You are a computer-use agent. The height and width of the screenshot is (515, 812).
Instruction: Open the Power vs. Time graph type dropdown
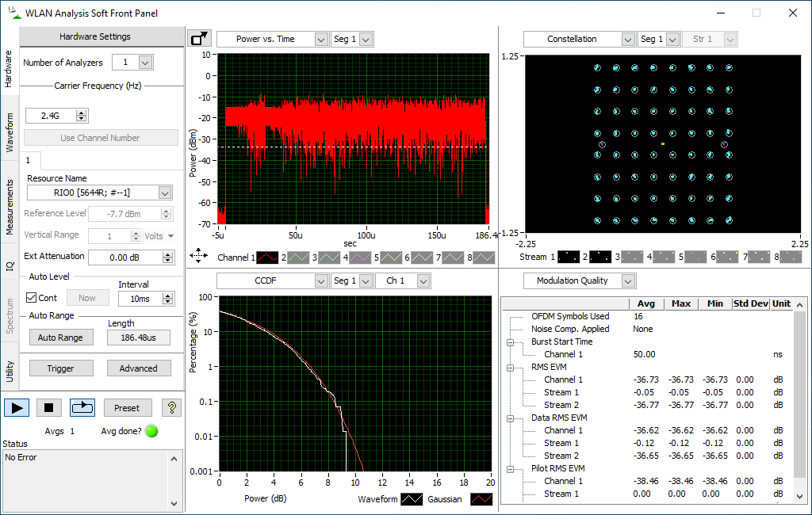point(321,40)
